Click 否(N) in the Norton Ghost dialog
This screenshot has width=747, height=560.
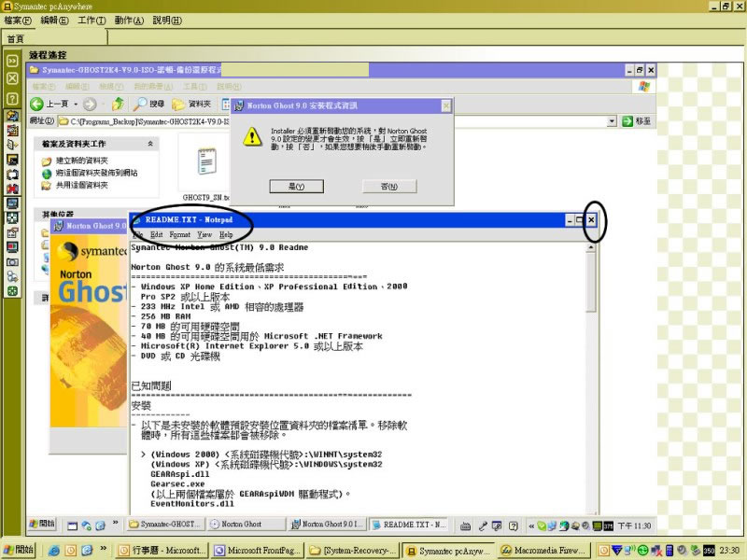pyautogui.click(x=389, y=186)
